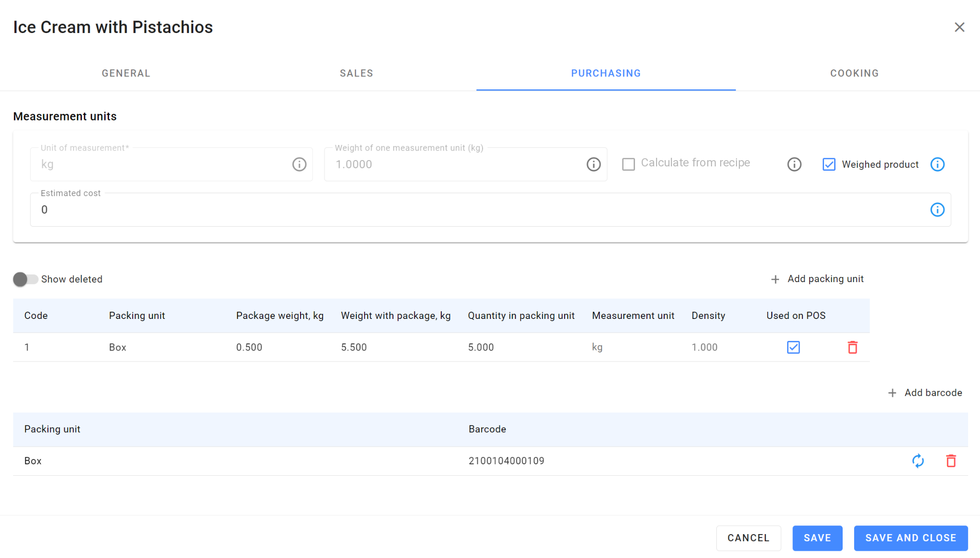980x558 pixels.
Task: Toggle the Show deleted switch
Action: pyautogui.click(x=25, y=279)
